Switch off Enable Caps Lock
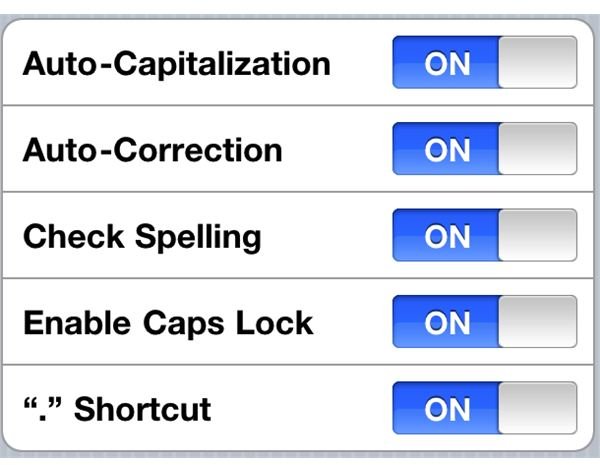Viewport: 600px width, 465px height. (x=484, y=322)
